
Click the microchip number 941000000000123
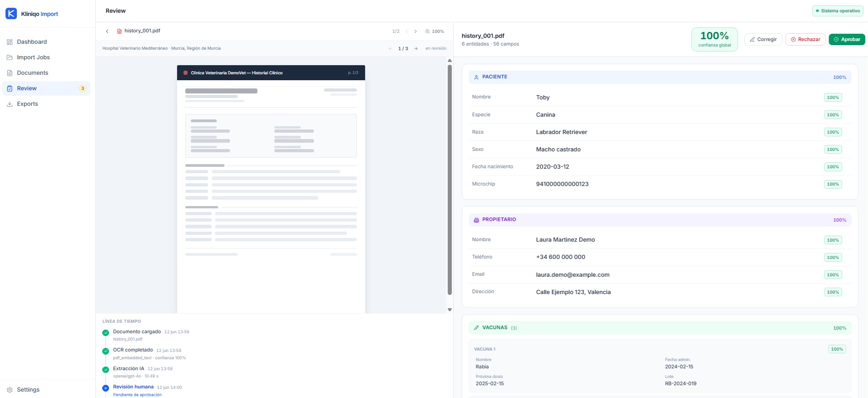(x=562, y=184)
